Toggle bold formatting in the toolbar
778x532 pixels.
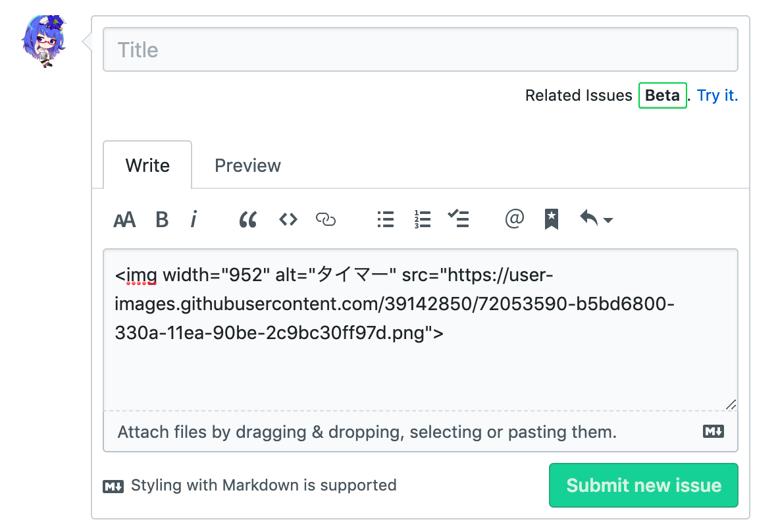point(162,219)
